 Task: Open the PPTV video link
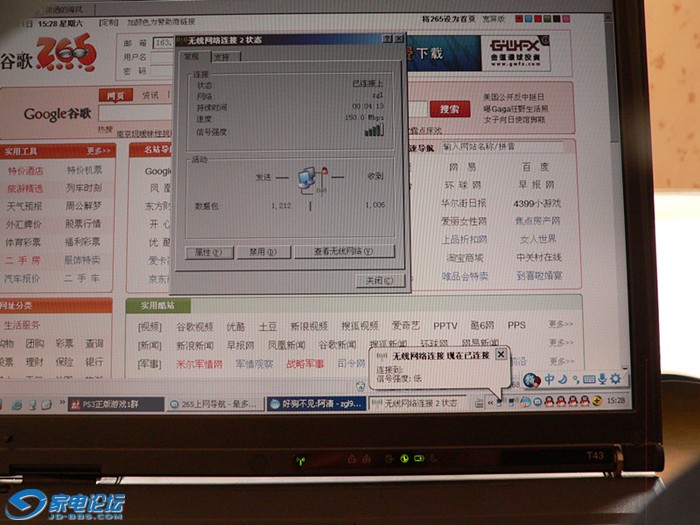pyautogui.click(x=445, y=326)
